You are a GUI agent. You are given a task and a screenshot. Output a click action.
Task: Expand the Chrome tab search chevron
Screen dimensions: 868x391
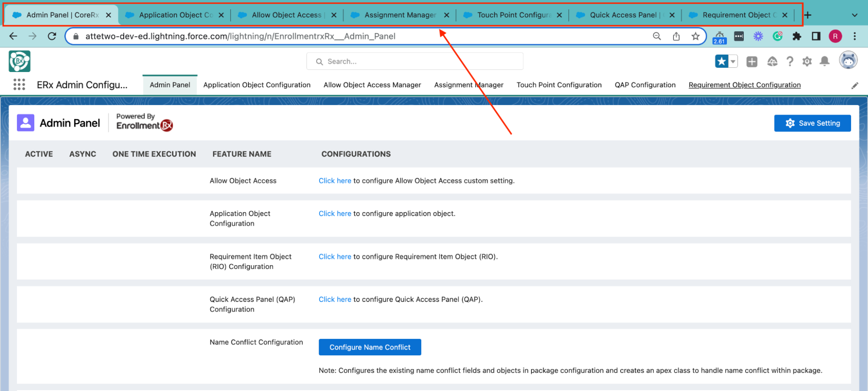(x=854, y=15)
